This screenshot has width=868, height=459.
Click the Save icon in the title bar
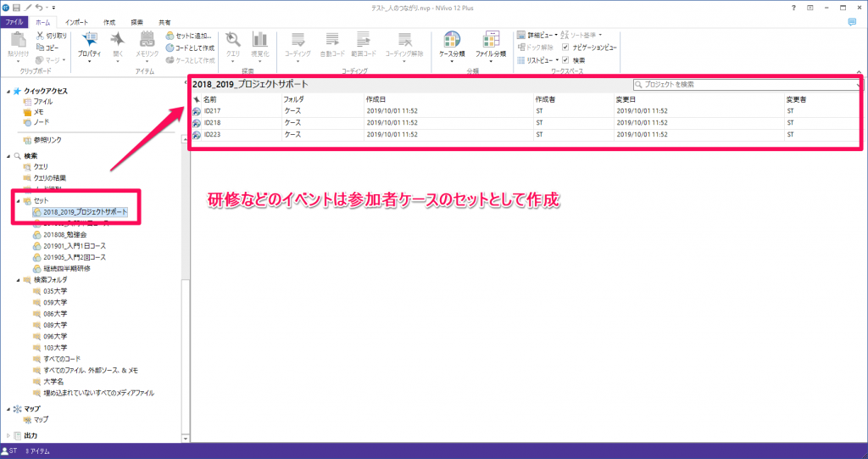[x=17, y=8]
